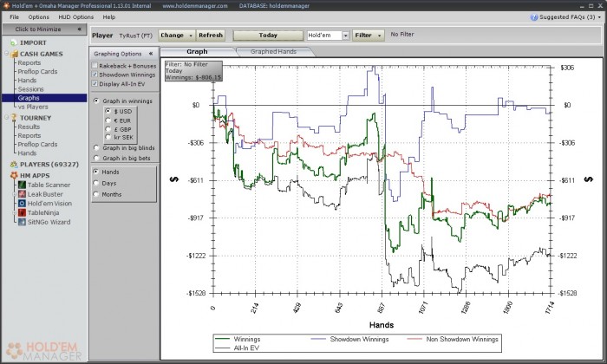Uncheck the Showdown Winnings checkbox
The height and width of the screenshot is (364, 607).
[x=95, y=75]
